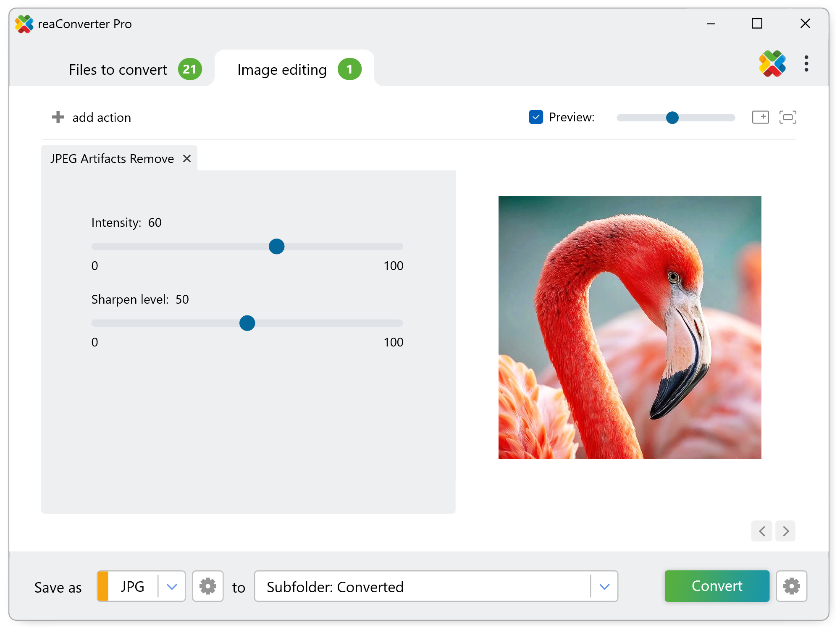The width and height of the screenshot is (840, 630).
Task: Click the Sharpen level slider handle
Action: tap(247, 323)
